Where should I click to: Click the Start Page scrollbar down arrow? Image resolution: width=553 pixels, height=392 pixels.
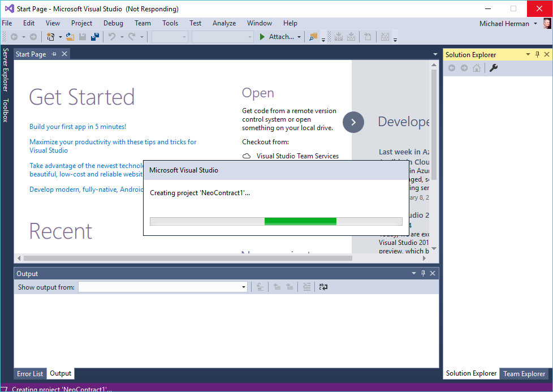[x=434, y=249]
